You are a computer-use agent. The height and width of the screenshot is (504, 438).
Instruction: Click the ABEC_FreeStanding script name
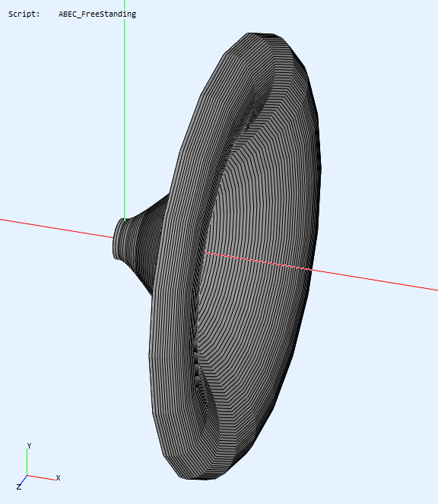click(x=97, y=14)
